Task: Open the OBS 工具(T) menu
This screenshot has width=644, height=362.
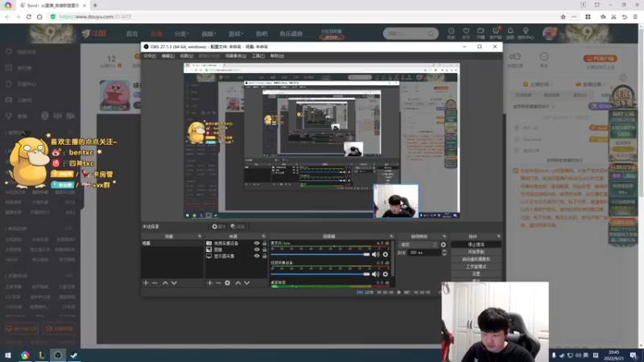Action: point(258,56)
